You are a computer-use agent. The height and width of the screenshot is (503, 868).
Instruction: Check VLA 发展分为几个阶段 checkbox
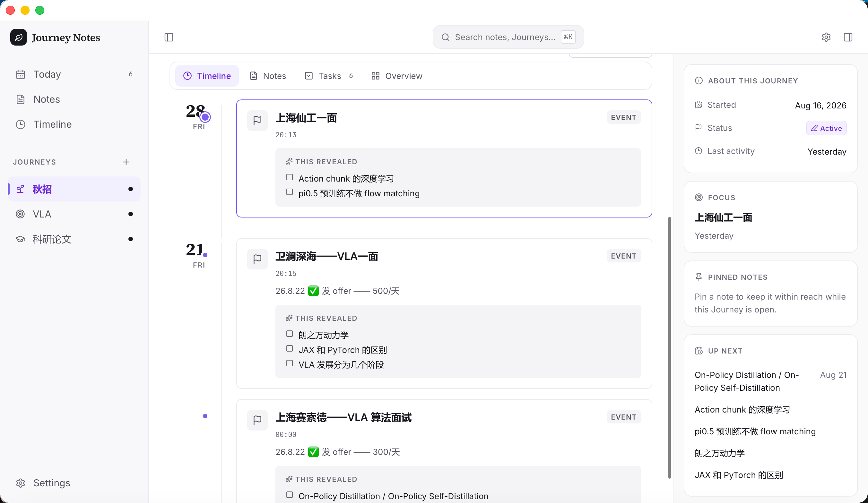tap(289, 363)
